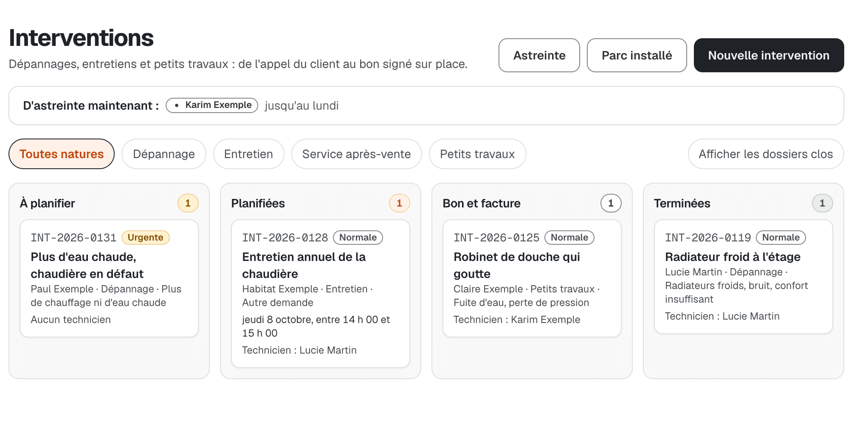
Task: Open Plus d'eau chaude, chaudière en défaut
Action: pos(87,265)
